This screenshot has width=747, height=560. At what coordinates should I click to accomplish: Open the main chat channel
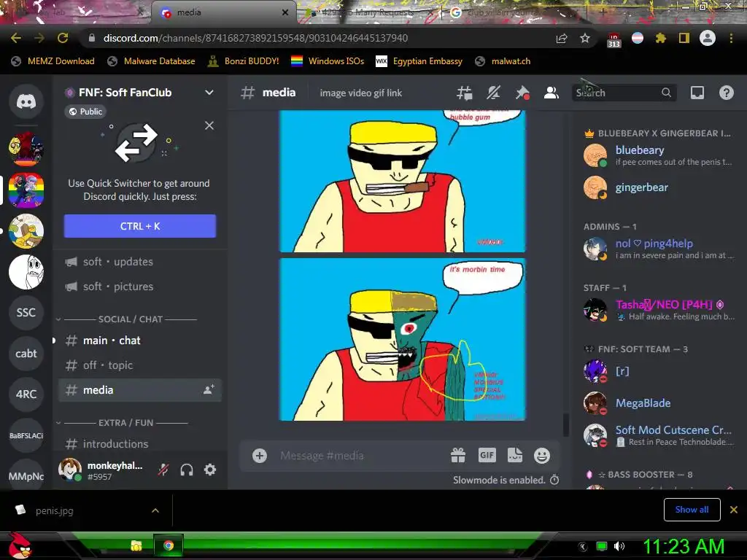click(140, 341)
